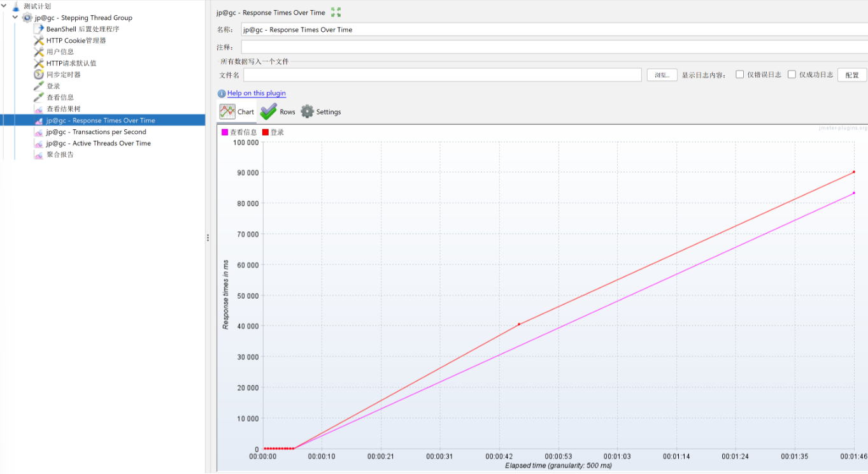Image resolution: width=868 pixels, height=474 pixels.
Task: Switch to the Settings tab
Action: [x=320, y=111]
